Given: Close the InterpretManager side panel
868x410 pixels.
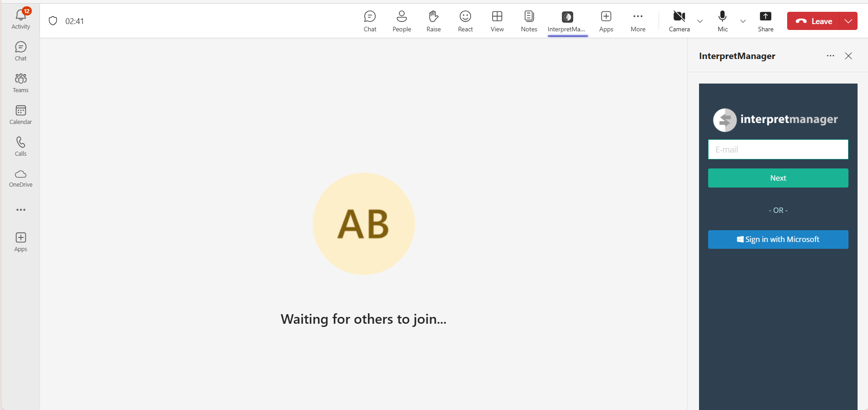Looking at the screenshot, I should pos(848,56).
